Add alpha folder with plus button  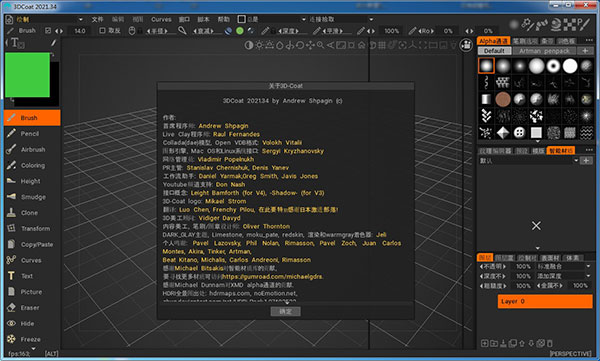click(585, 51)
